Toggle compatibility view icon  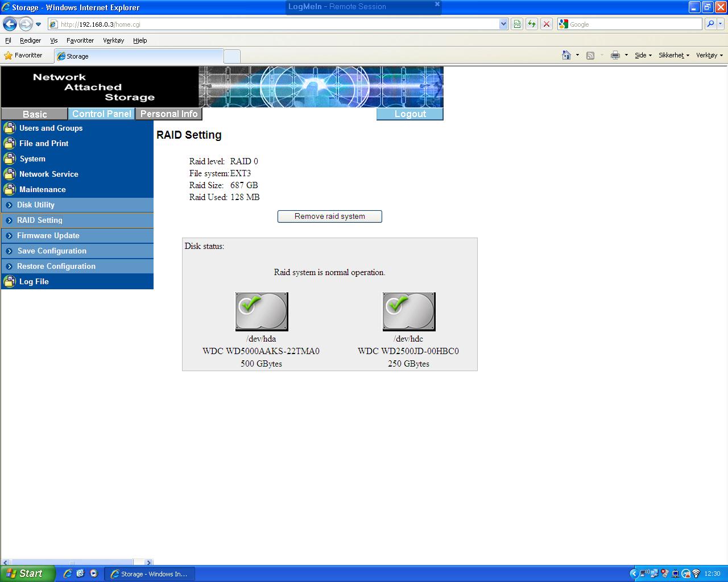tap(517, 24)
